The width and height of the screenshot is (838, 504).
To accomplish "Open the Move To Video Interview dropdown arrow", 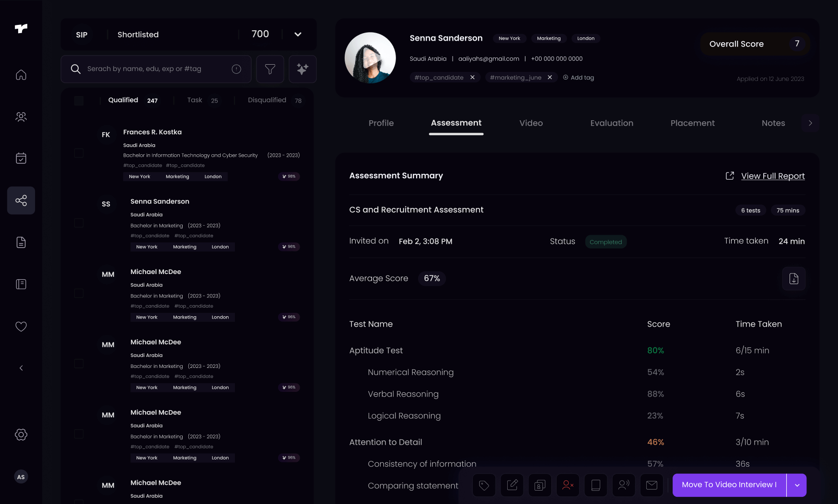I will click(x=797, y=485).
